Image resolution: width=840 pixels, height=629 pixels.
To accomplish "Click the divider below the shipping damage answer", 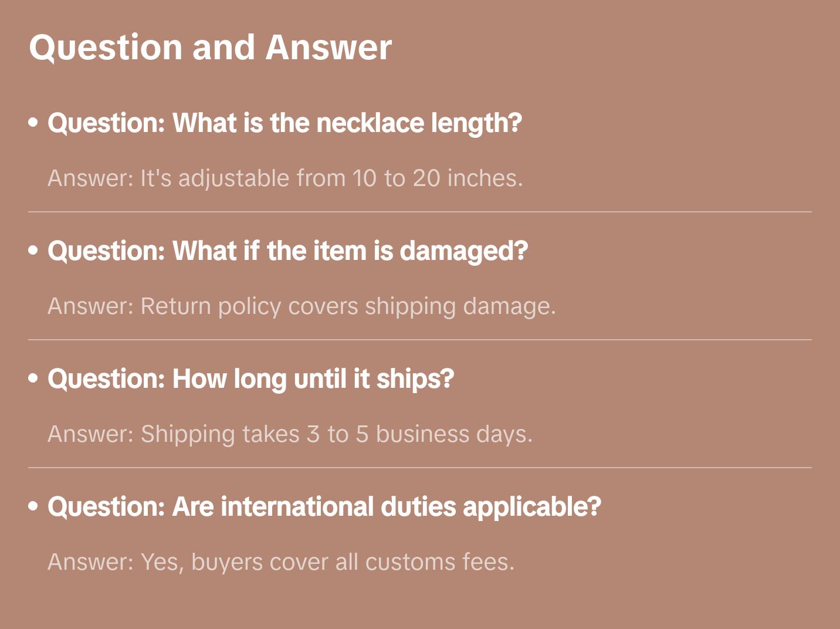I will 420,340.
